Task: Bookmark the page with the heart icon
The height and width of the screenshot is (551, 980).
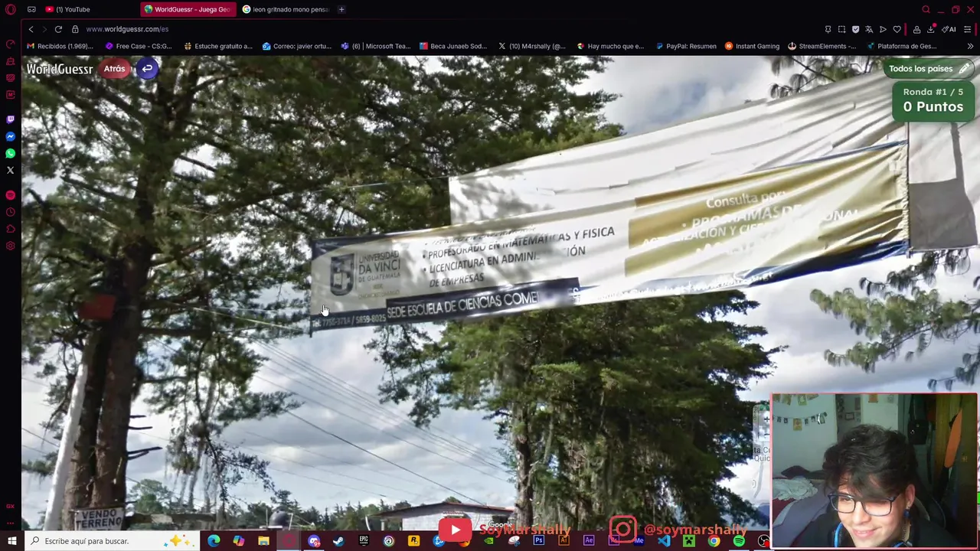Action: pyautogui.click(x=897, y=29)
